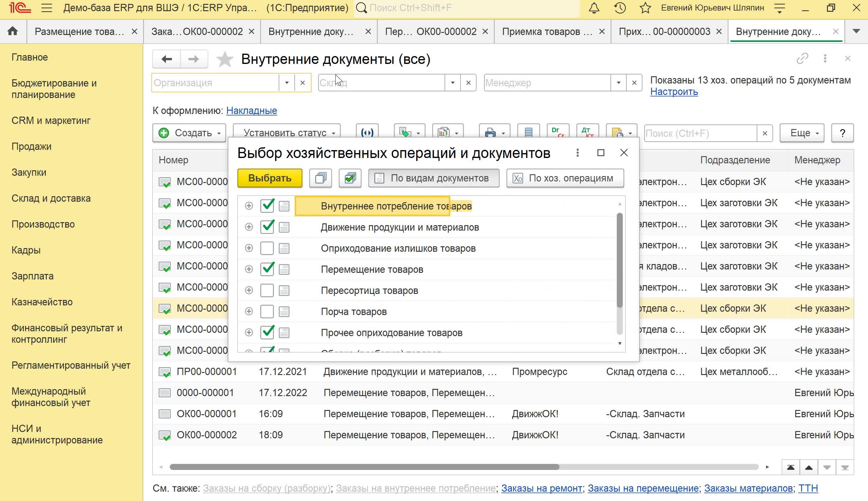Check Пересортица товаров checkbox
Viewport: 868px width, 501px height.
click(267, 290)
